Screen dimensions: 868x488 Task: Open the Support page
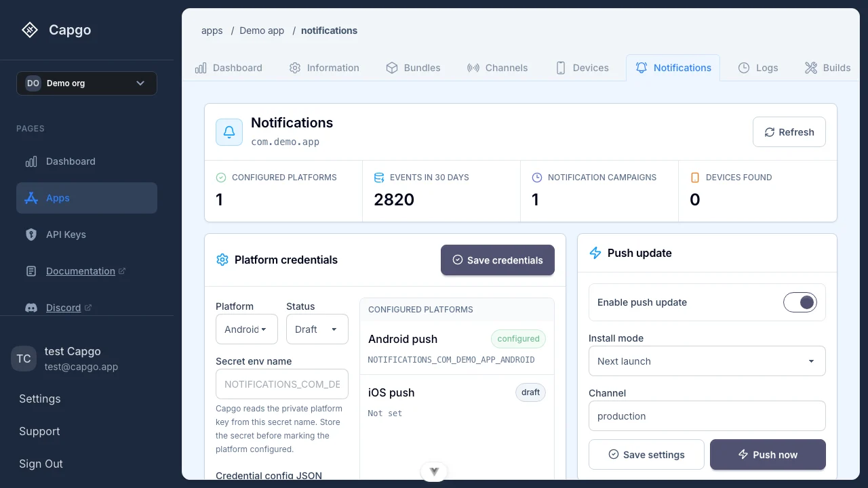pyautogui.click(x=39, y=431)
